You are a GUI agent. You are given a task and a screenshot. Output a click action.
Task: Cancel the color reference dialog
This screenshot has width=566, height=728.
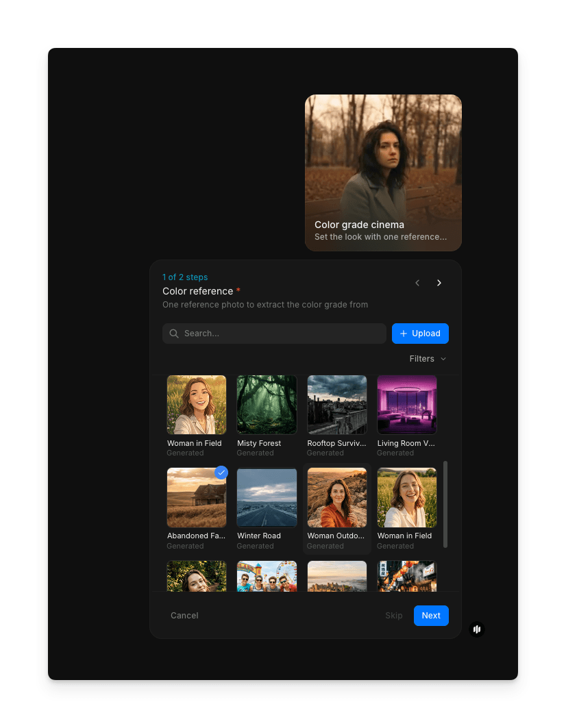click(x=184, y=615)
